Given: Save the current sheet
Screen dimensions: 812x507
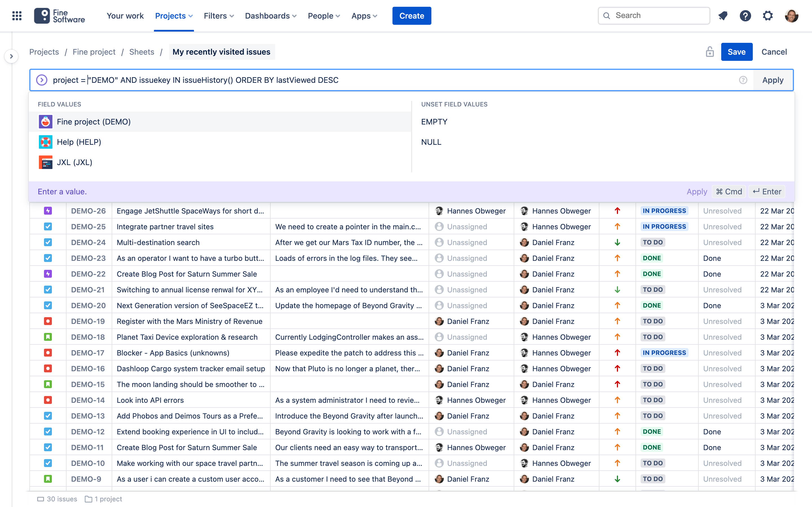Looking at the screenshot, I should (x=737, y=52).
